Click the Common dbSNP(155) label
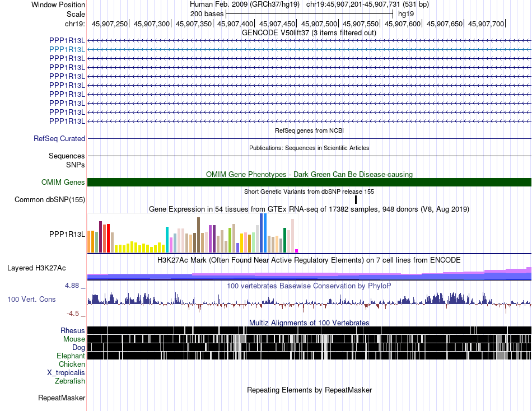Screen dimensions: 532x411 point(50,199)
